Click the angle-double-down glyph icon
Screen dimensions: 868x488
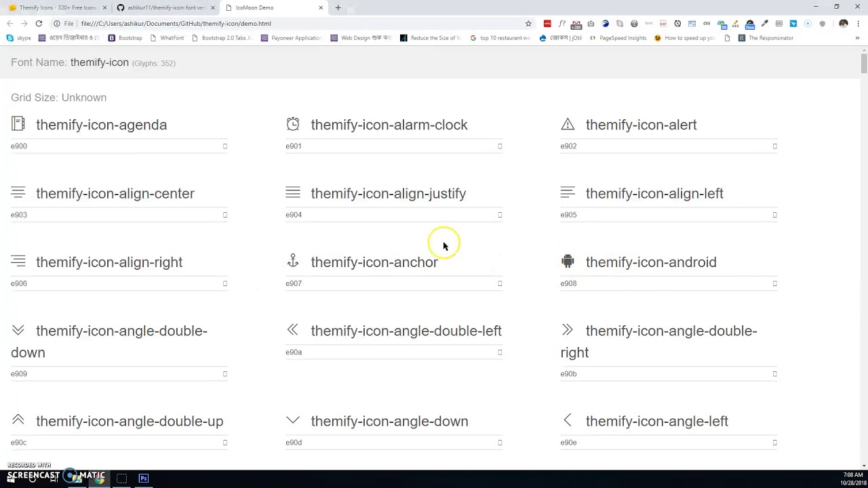pos(18,329)
